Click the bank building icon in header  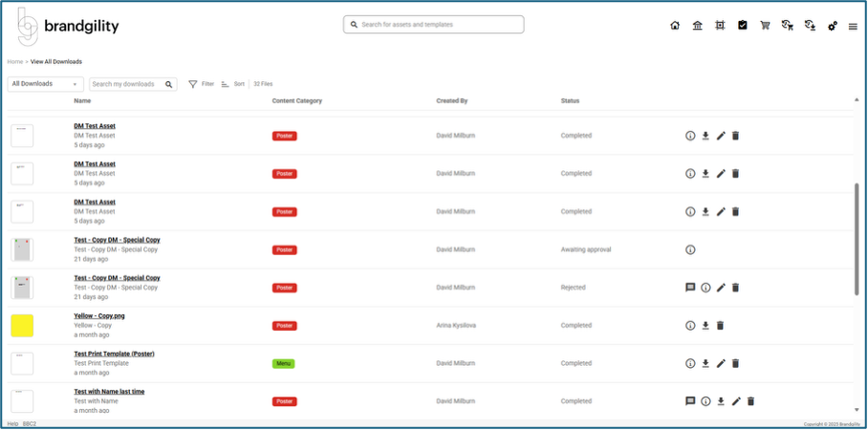(698, 26)
